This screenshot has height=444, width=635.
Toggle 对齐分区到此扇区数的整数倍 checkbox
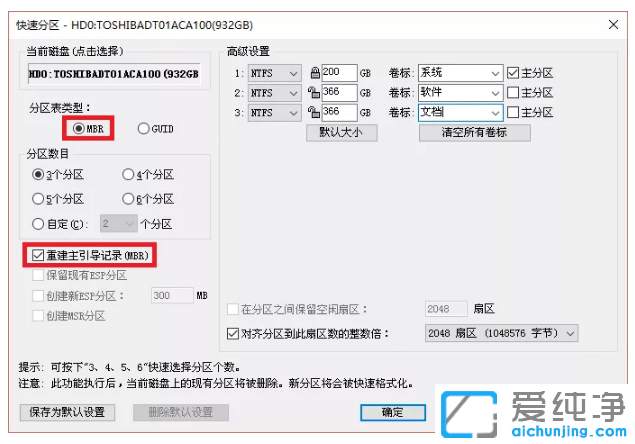click(234, 333)
